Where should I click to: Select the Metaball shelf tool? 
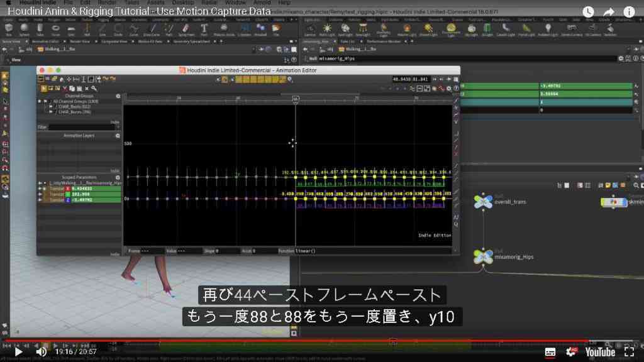click(x=260, y=29)
